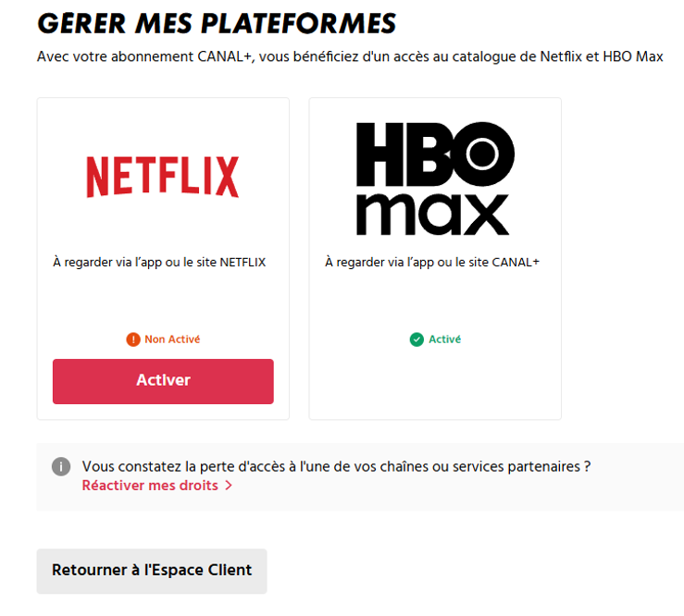Click the green Activé status label
This screenshot has height=616, width=684.
[x=444, y=339]
